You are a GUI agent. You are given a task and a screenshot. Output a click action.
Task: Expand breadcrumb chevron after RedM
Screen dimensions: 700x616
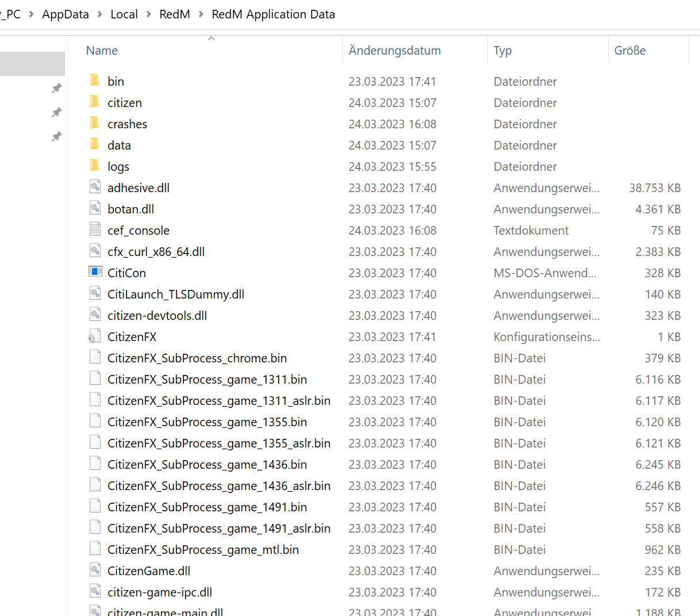(x=201, y=14)
